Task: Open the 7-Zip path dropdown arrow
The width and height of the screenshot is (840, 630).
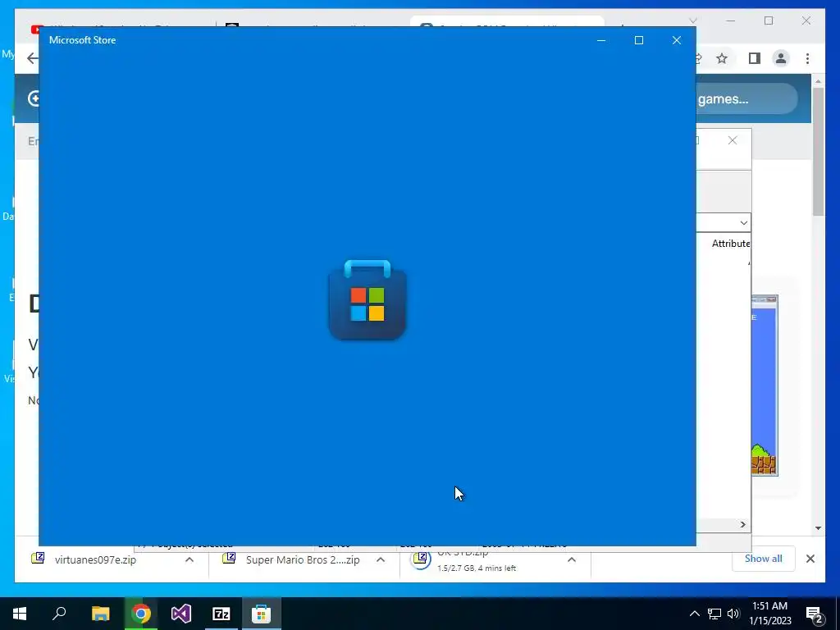Action: click(743, 222)
